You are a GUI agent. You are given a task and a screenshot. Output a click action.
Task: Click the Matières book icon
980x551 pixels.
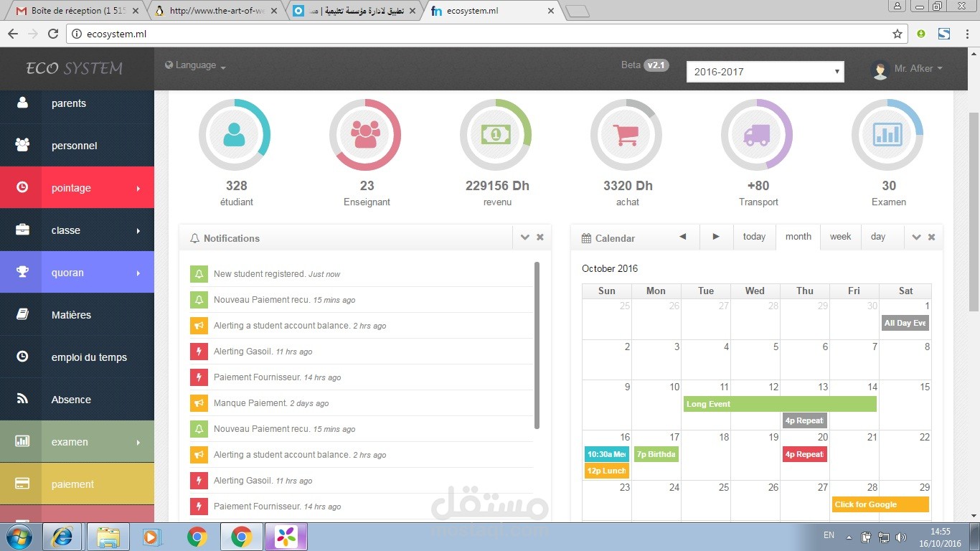(x=22, y=314)
